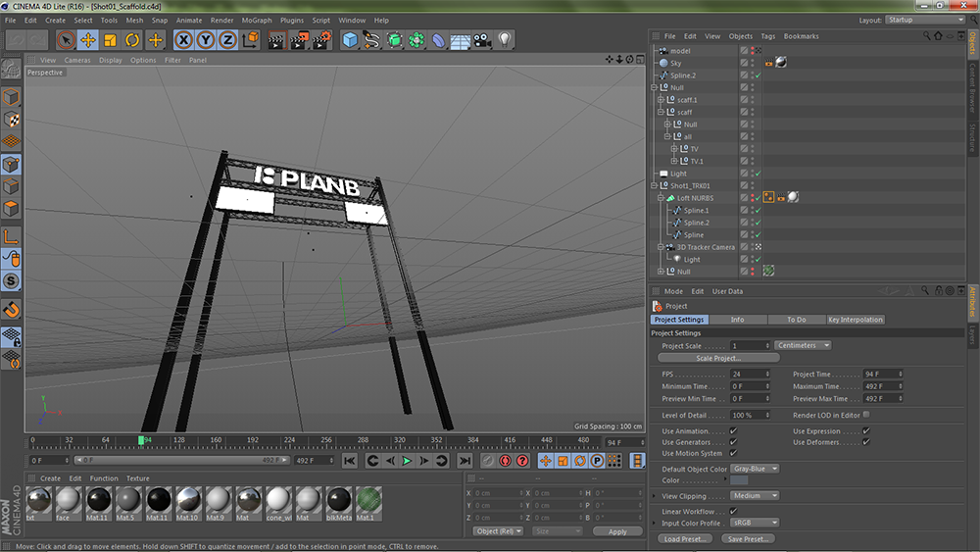This screenshot has width=980, height=552.
Task: Uncheck the Use Animation checkbox
Action: (x=733, y=431)
